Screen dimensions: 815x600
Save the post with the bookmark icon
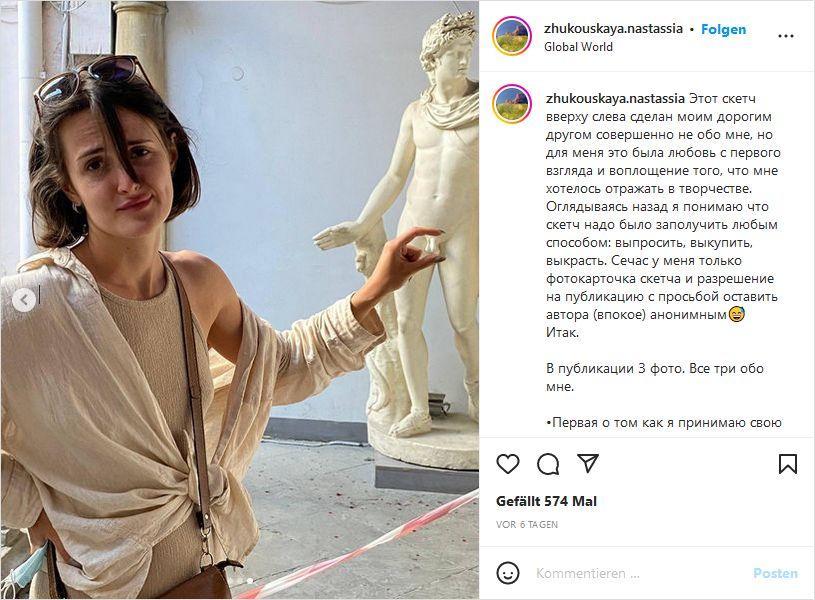pos(787,464)
